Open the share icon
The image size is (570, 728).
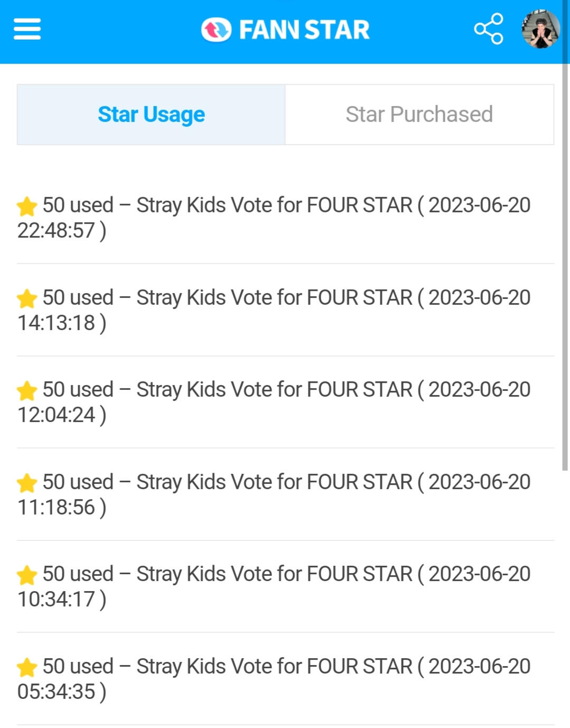pos(489,29)
